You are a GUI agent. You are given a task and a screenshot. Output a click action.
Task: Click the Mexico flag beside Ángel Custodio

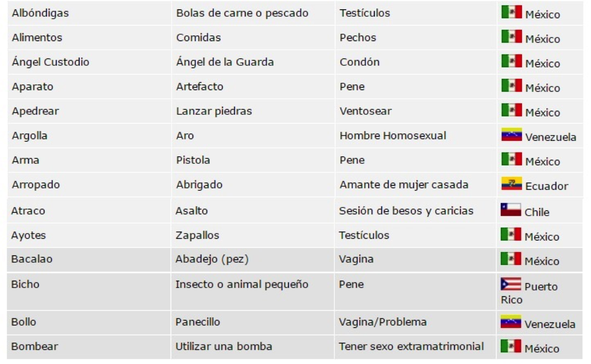[511, 61]
